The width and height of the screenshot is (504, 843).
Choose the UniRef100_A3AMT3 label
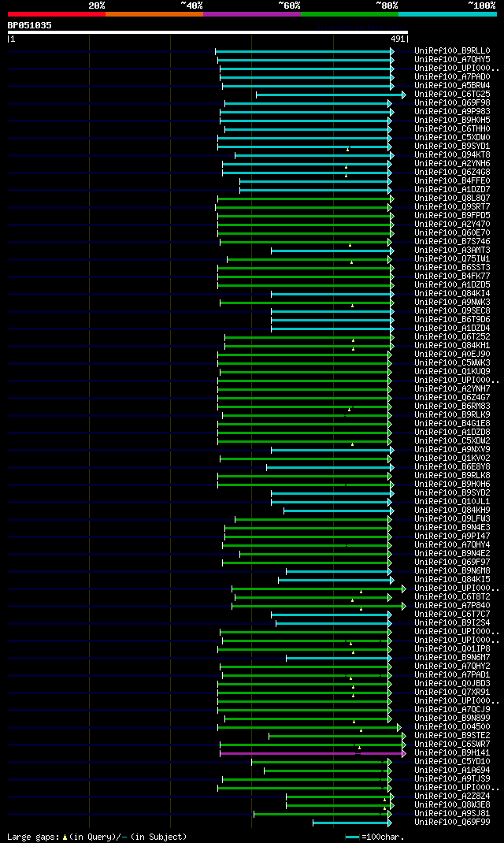coord(452,250)
